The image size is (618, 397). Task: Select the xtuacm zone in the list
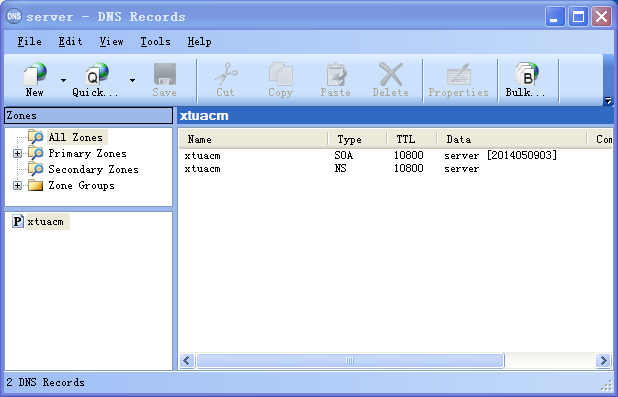(x=45, y=222)
